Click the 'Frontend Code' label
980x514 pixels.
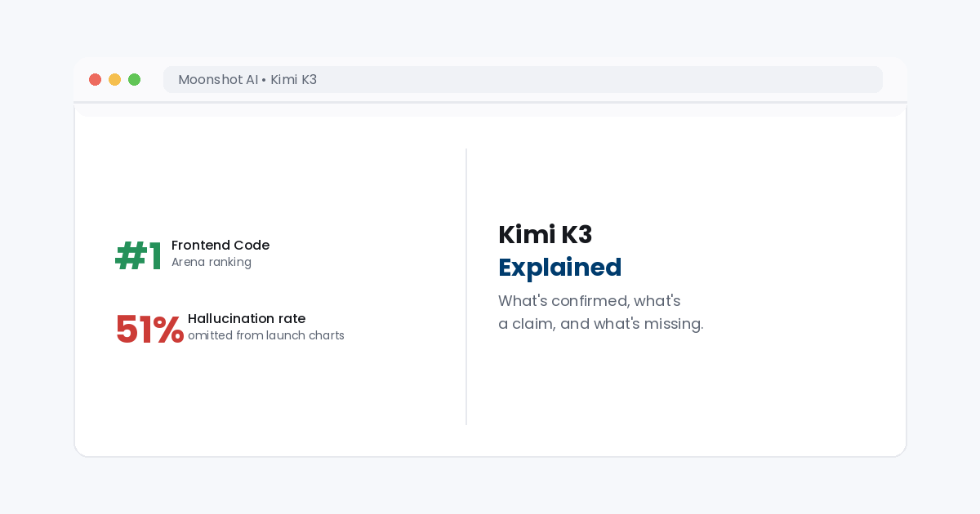(220, 245)
